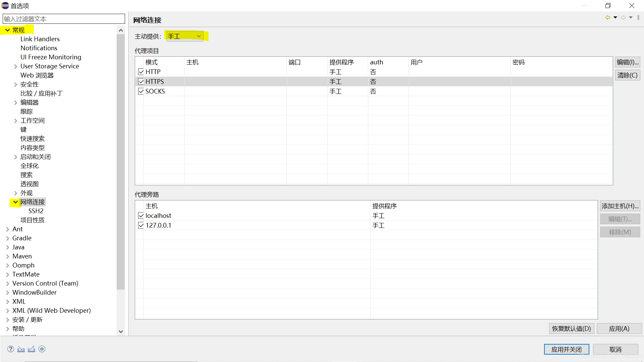Open the 主动提供 provider dropdown
The image size is (644, 362).
185,36
